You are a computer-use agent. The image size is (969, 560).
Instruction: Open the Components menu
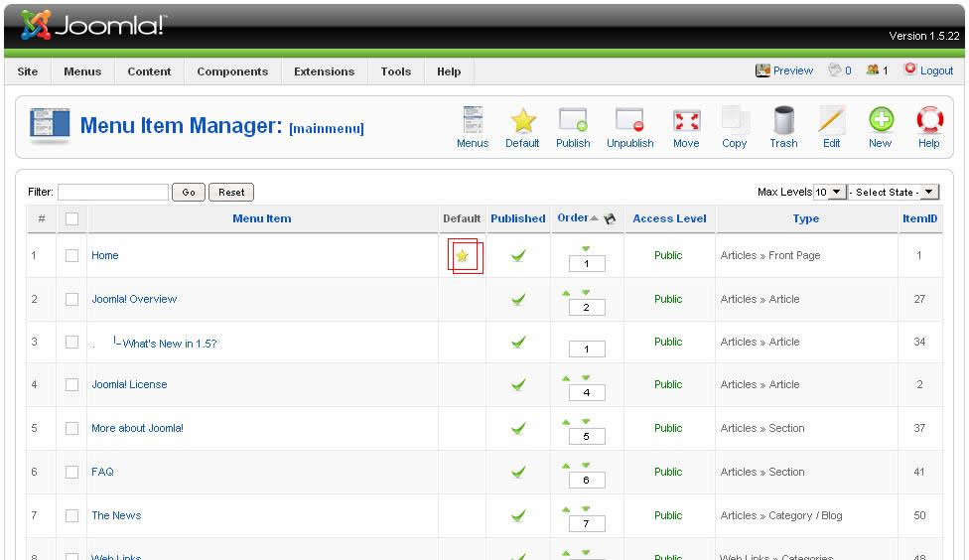tap(232, 71)
